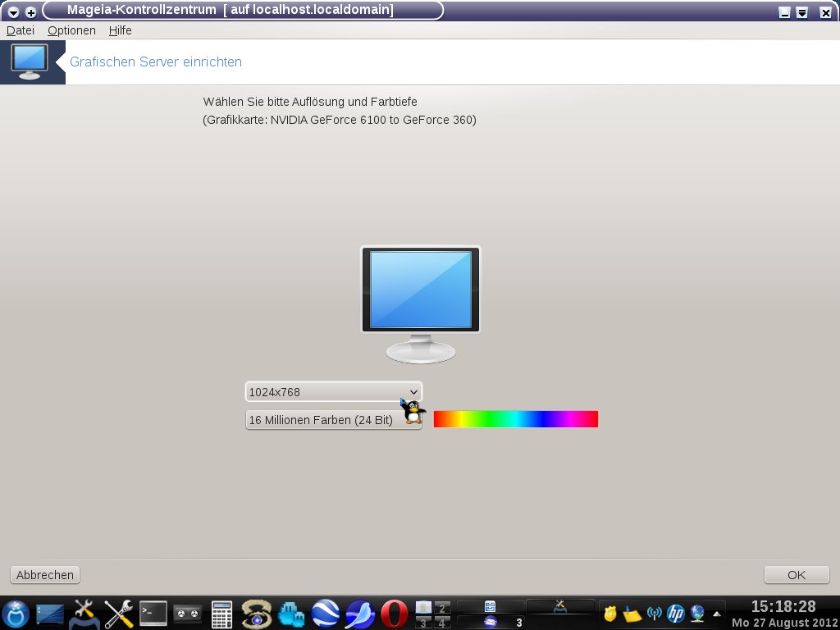Open the Datei menu
This screenshot has height=630, width=840.
(x=21, y=30)
